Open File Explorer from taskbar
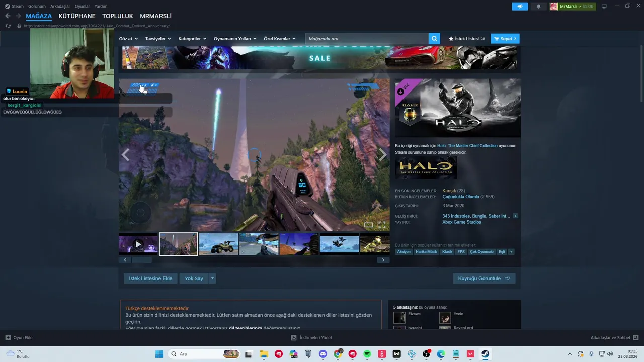Image resolution: width=644 pixels, height=362 pixels. 264,354
